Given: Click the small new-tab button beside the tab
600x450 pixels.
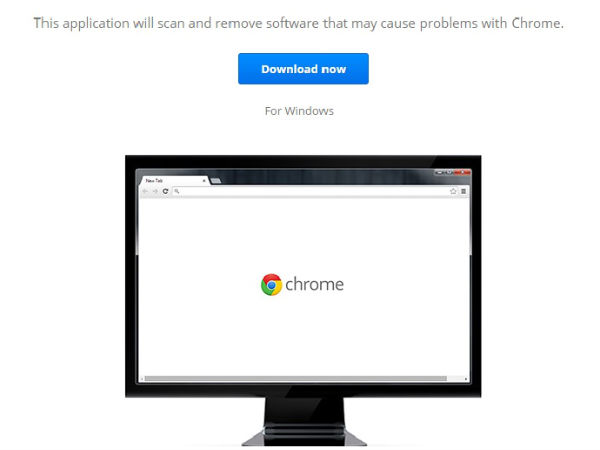Looking at the screenshot, I should [215, 181].
